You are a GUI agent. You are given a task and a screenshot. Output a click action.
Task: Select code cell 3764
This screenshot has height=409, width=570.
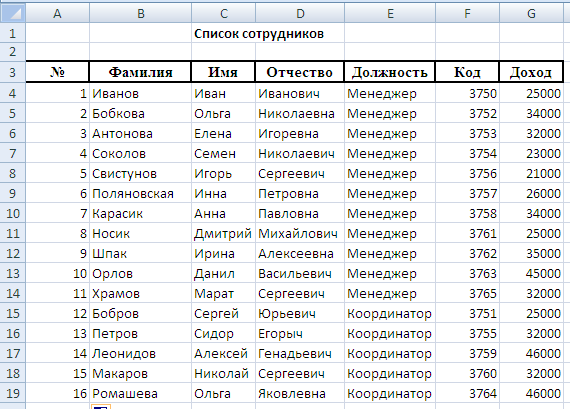click(x=467, y=393)
